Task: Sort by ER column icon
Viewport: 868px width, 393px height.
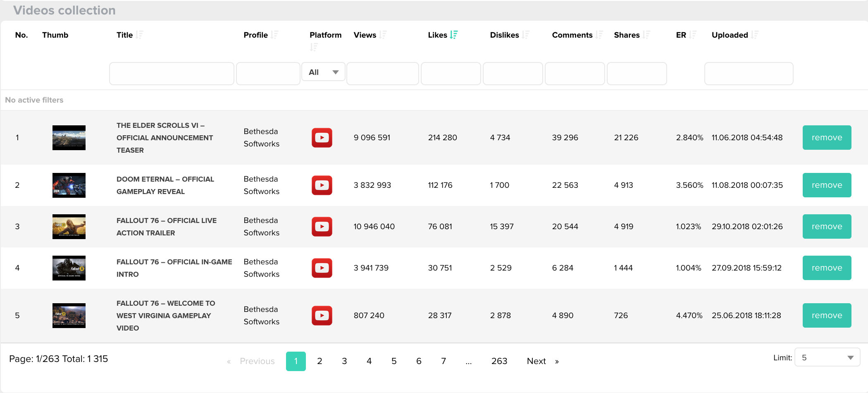Action: pos(693,35)
